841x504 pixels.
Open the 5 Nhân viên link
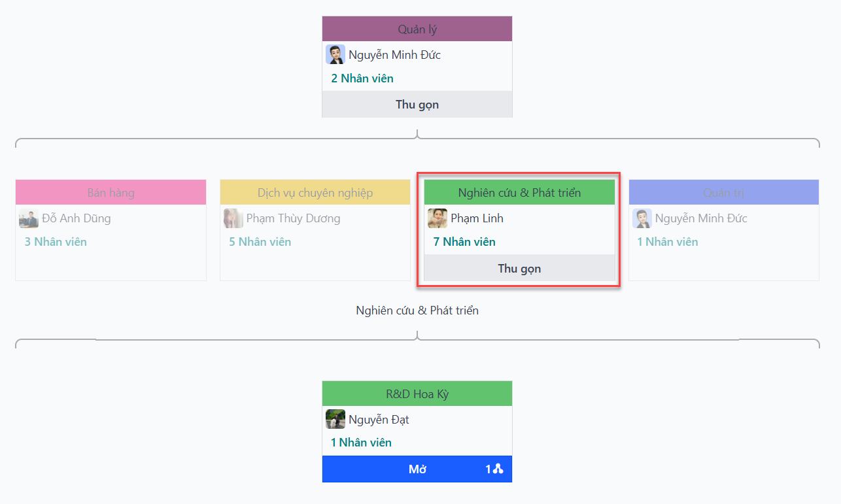[260, 242]
